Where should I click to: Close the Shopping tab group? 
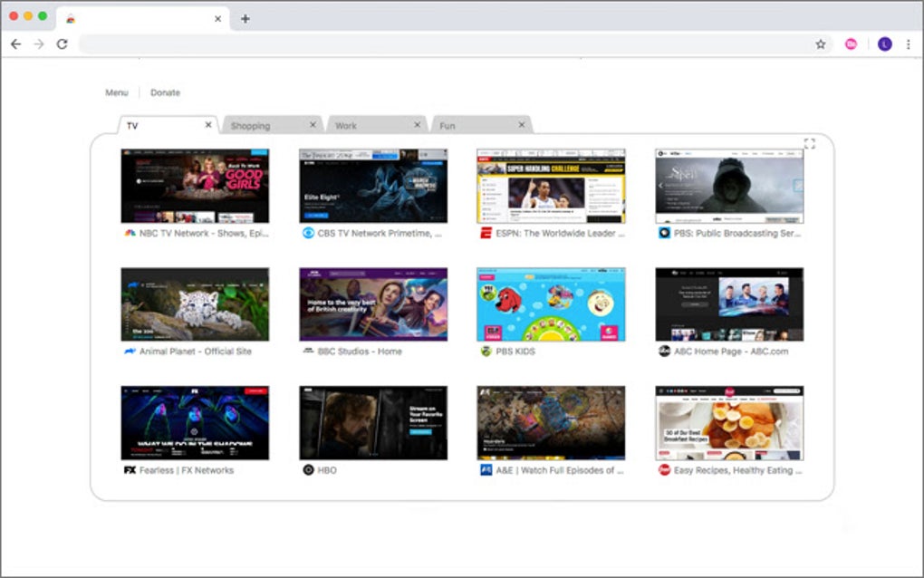313,124
